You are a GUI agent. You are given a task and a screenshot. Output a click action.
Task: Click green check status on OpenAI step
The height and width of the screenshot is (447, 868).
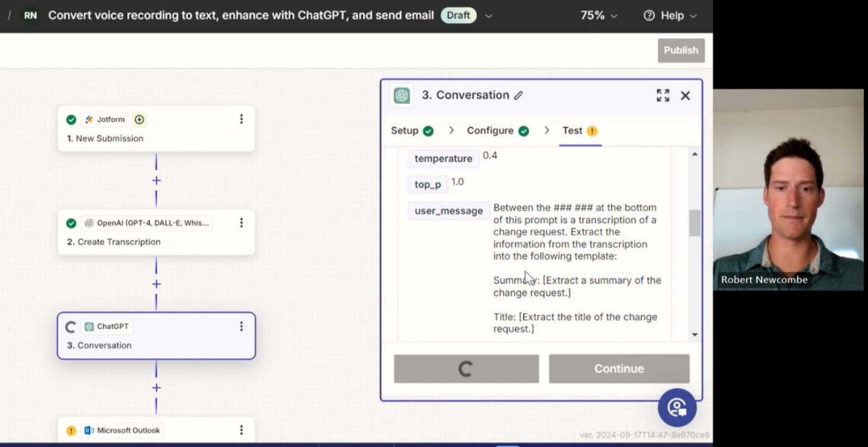coord(71,223)
